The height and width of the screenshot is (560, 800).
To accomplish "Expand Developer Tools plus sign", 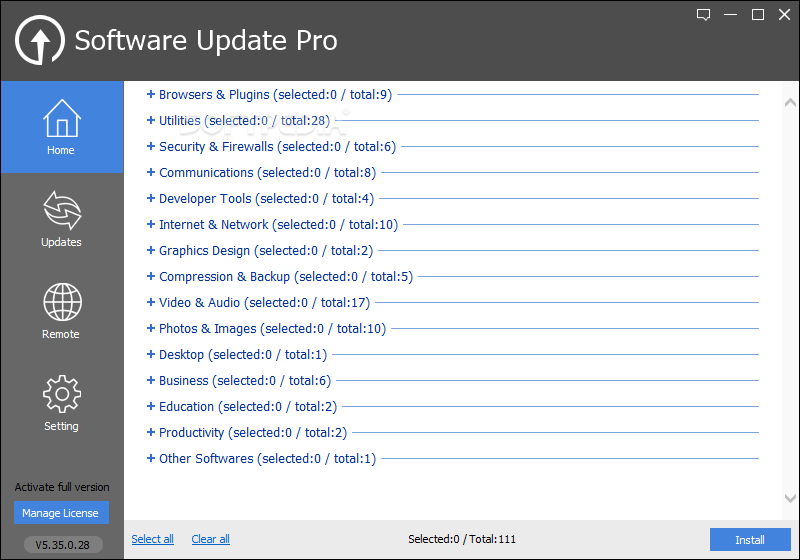I will point(151,198).
